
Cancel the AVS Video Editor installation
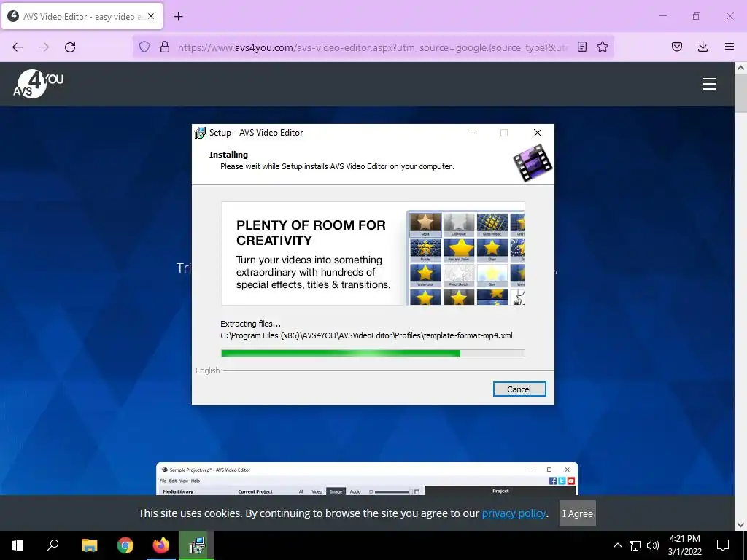(x=519, y=389)
